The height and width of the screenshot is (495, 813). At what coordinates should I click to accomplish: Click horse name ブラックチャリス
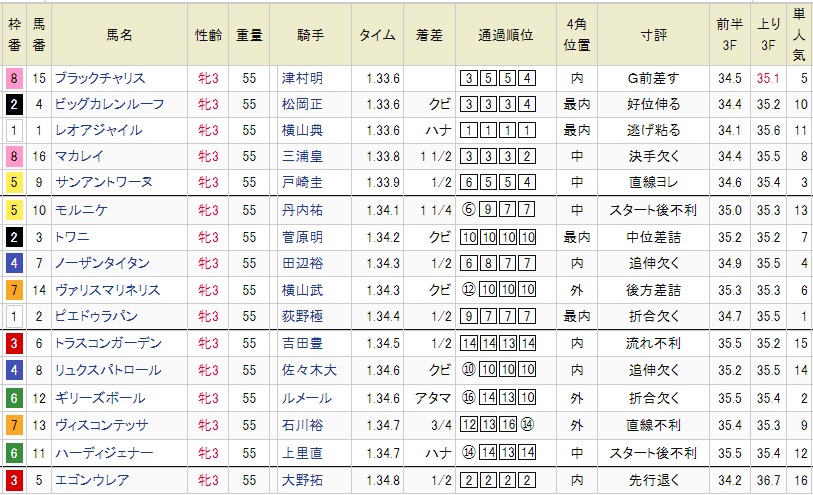100,78
